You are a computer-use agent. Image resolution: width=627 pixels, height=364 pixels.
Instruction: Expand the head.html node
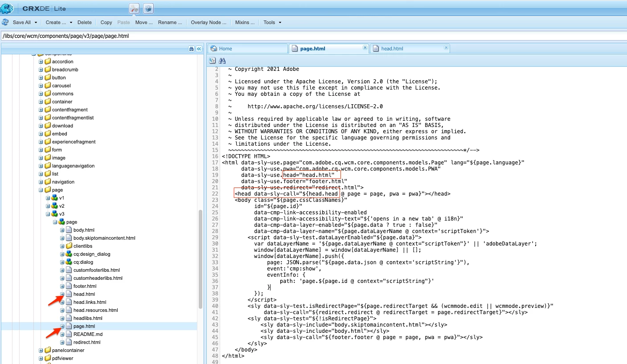click(62, 294)
